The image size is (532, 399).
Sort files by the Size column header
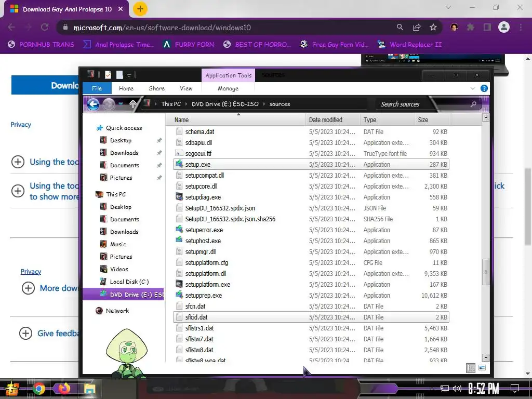(x=433, y=120)
